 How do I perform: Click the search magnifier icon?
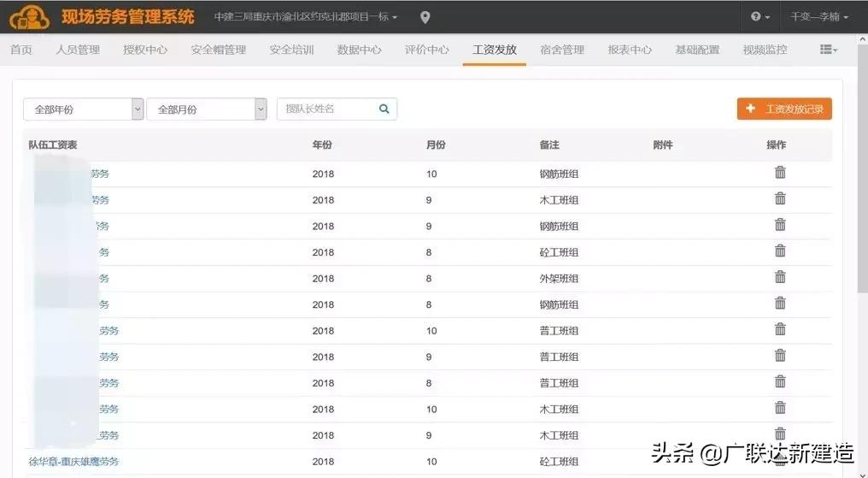pyautogui.click(x=384, y=109)
